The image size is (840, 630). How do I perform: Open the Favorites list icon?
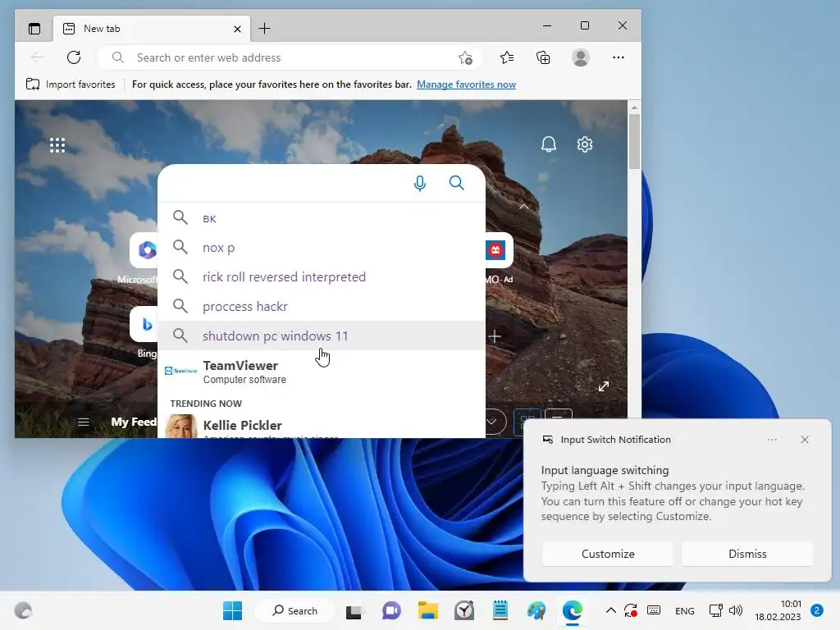pos(507,57)
